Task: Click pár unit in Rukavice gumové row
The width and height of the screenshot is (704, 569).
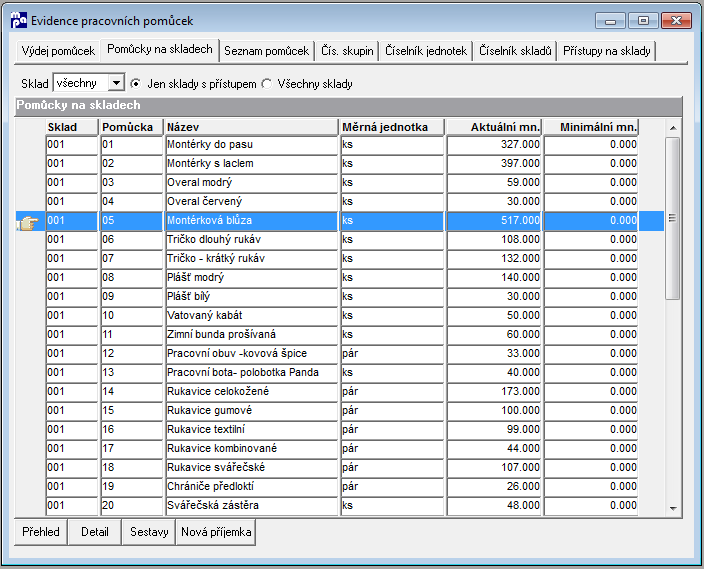Action: coord(392,410)
